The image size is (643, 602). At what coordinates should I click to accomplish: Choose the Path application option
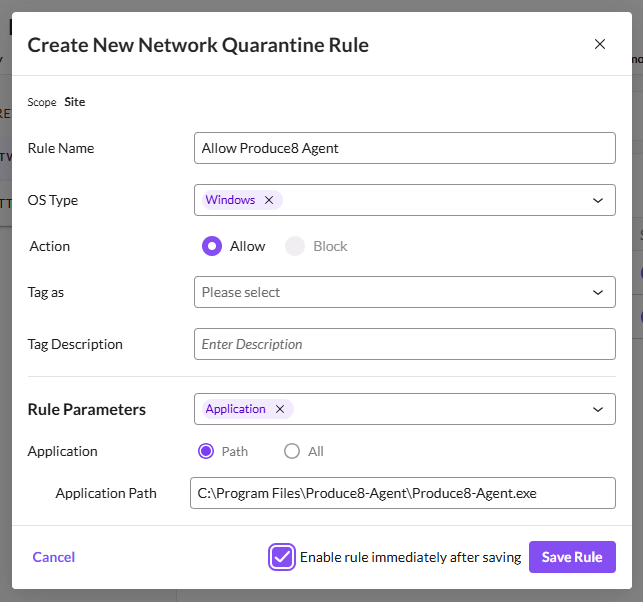[207, 451]
